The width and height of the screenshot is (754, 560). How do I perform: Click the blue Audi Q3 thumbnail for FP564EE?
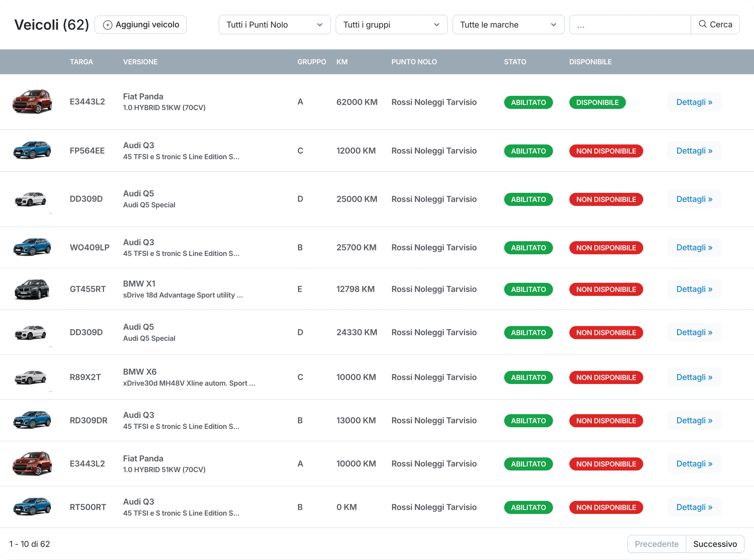click(x=32, y=150)
